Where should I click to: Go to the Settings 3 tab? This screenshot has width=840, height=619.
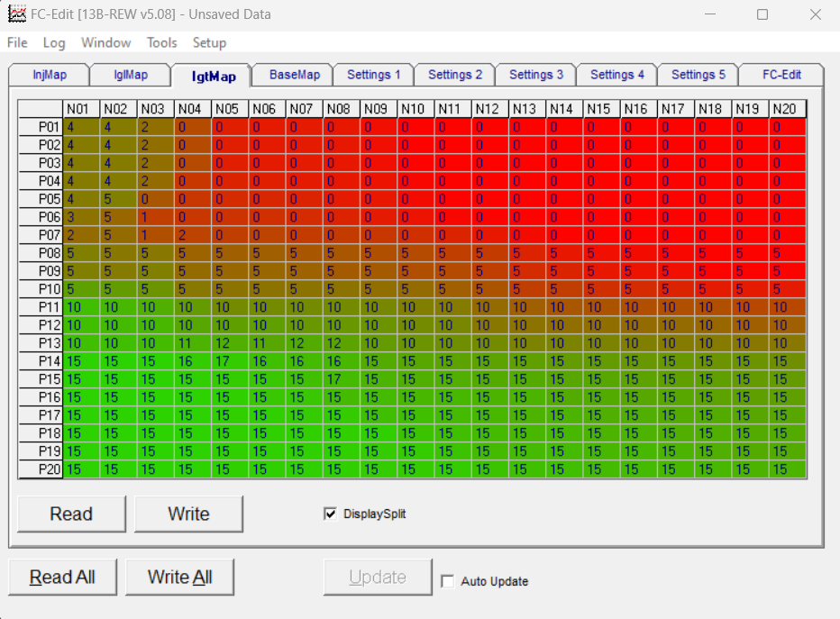pyautogui.click(x=535, y=75)
